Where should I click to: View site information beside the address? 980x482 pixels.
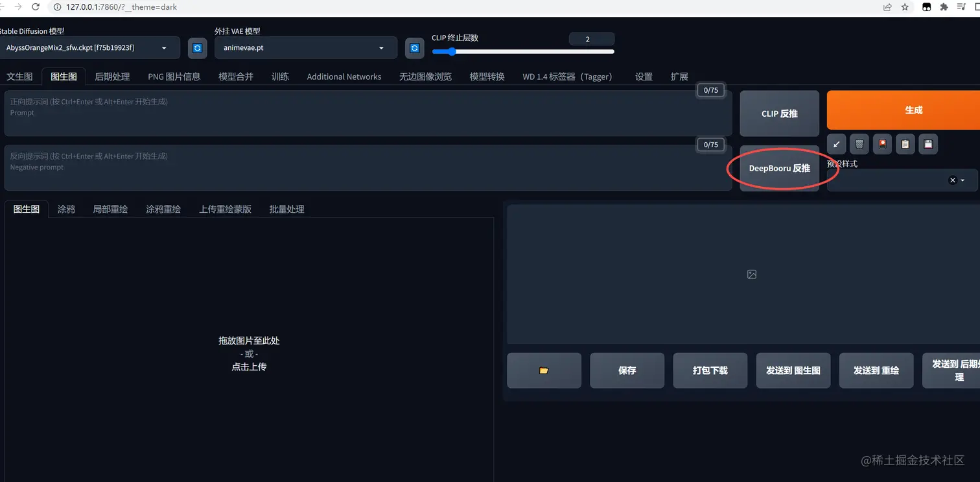point(57,7)
